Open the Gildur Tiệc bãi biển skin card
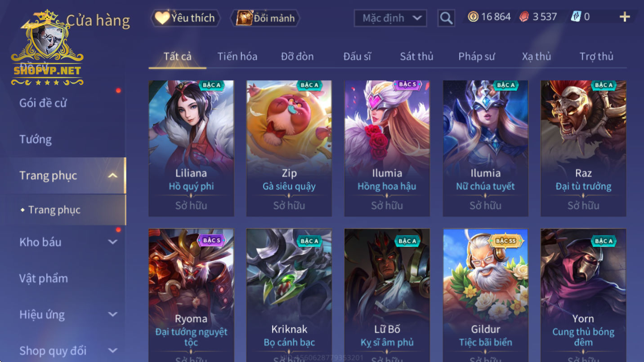Viewport: 644px width, 362px height. coord(485,295)
